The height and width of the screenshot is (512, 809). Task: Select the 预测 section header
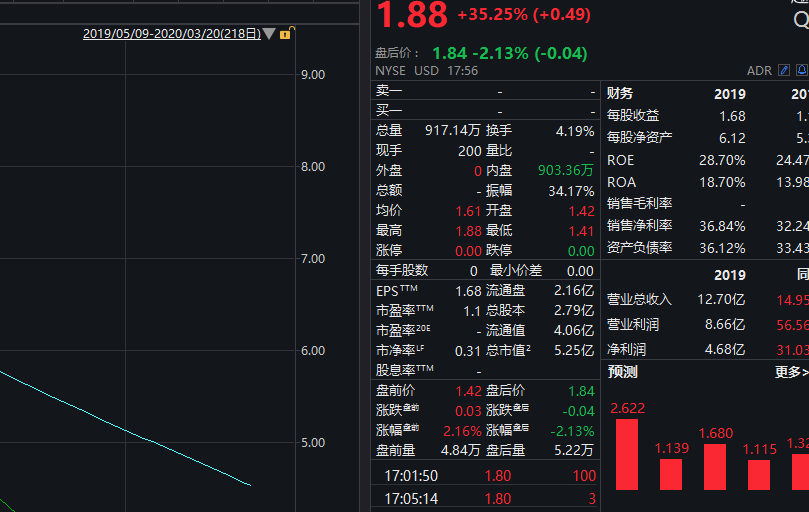(622, 372)
